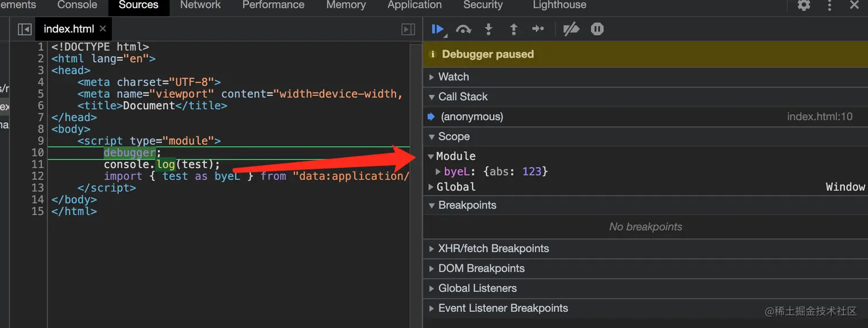Step over the next function call

(463, 29)
